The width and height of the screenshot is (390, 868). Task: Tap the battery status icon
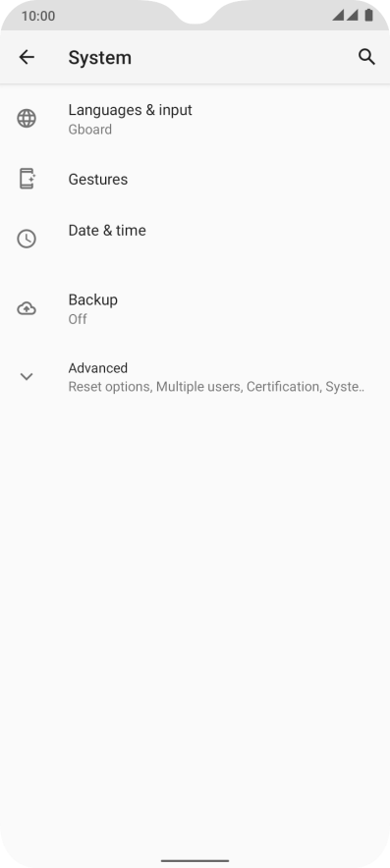[x=369, y=15]
